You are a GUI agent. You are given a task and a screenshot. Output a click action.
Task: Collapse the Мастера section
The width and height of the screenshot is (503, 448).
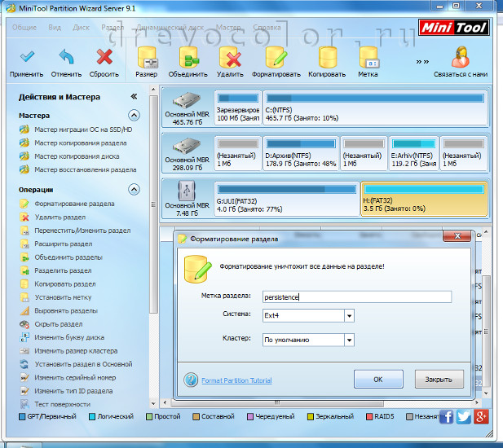click(x=134, y=116)
